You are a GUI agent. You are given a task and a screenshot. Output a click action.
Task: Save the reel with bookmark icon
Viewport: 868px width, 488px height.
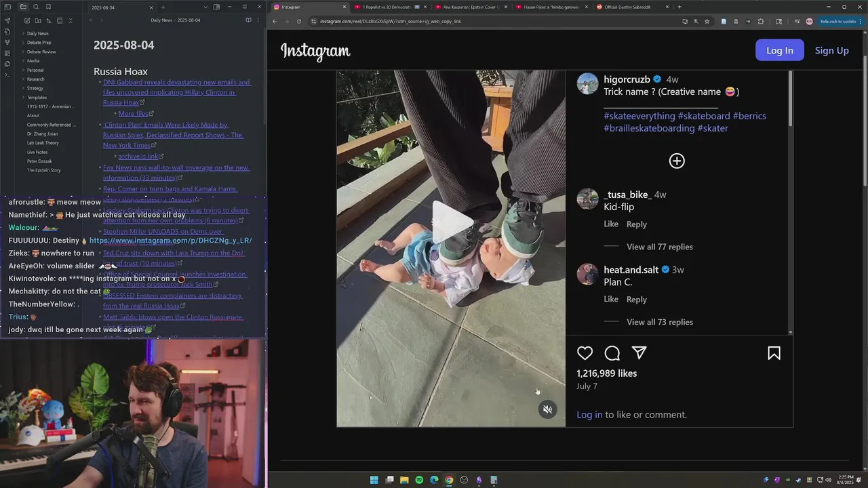pyautogui.click(x=774, y=353)
